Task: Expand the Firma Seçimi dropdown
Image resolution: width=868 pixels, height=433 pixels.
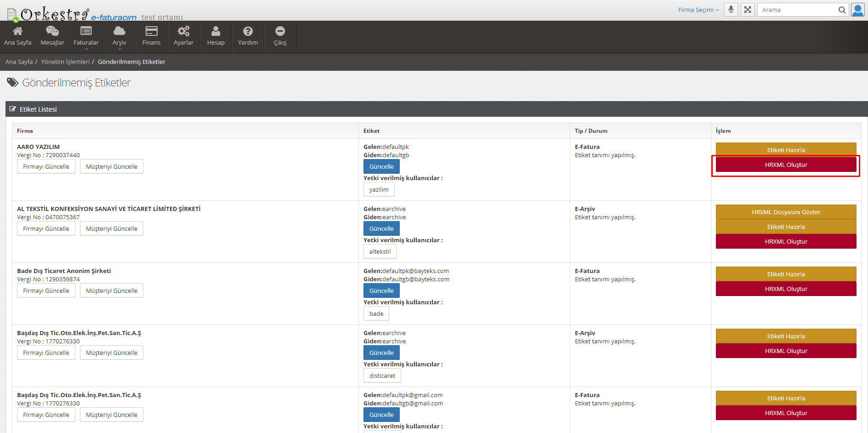Action: tap(698, 10)
